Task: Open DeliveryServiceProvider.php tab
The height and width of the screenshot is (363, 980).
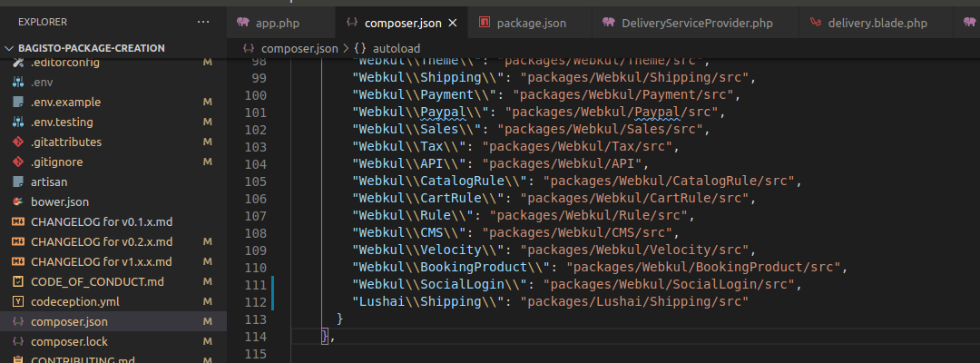Action: pyautogui.click(x=696, y=23)
